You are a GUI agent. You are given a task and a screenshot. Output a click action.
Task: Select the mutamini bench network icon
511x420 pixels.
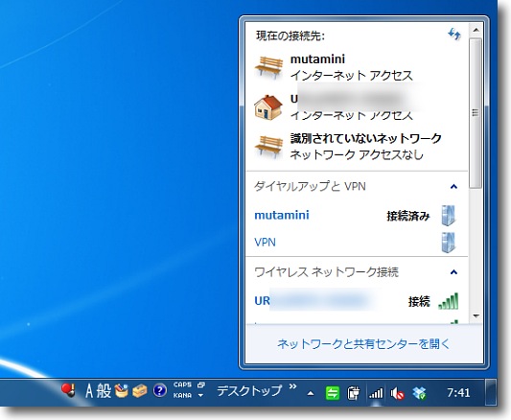pos(268,67)
